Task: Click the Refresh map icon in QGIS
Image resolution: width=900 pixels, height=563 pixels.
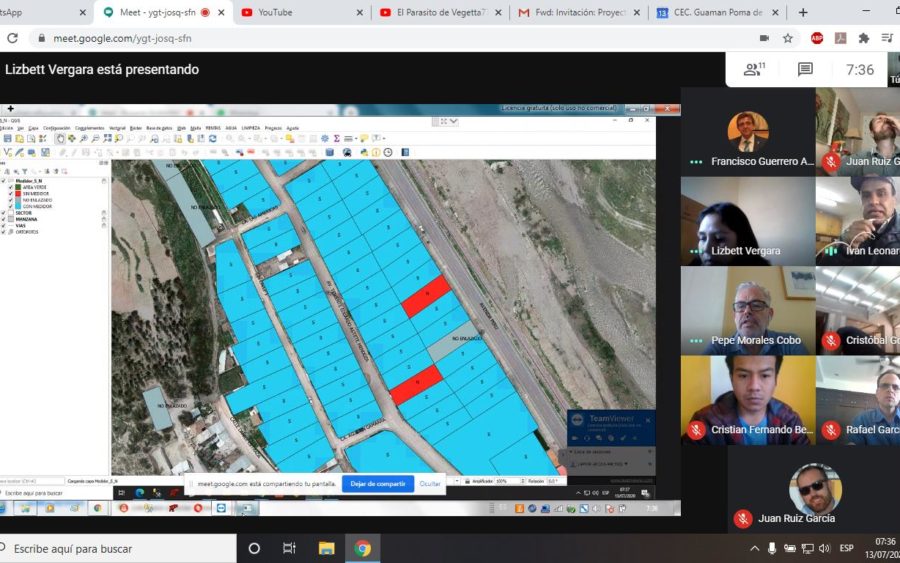Action: click(x=212, y=138)
